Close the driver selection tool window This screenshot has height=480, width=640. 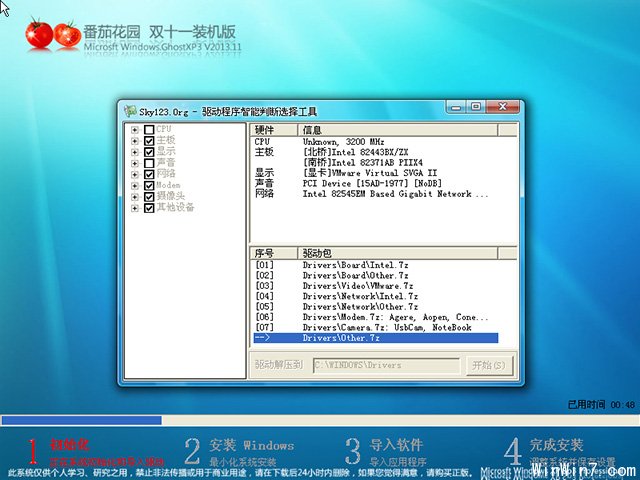(503, 106)
